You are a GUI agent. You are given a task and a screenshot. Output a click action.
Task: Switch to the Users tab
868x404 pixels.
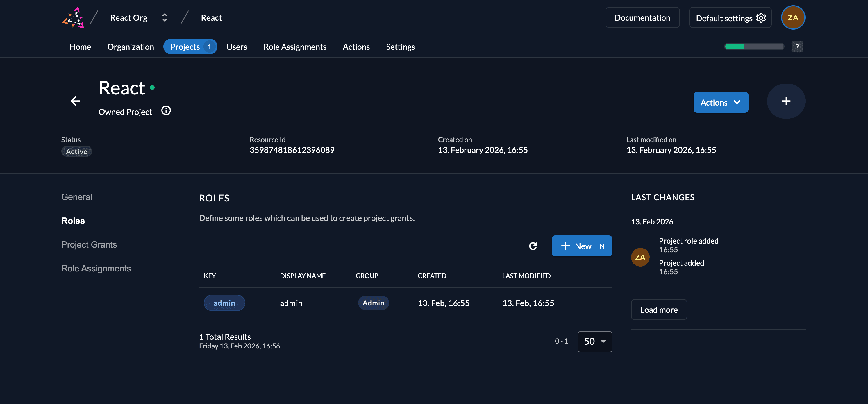(x=237, y=47)
